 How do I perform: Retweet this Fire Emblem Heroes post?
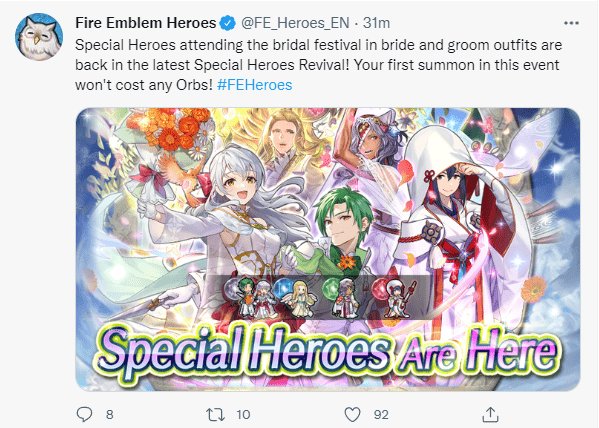[215, 414]
